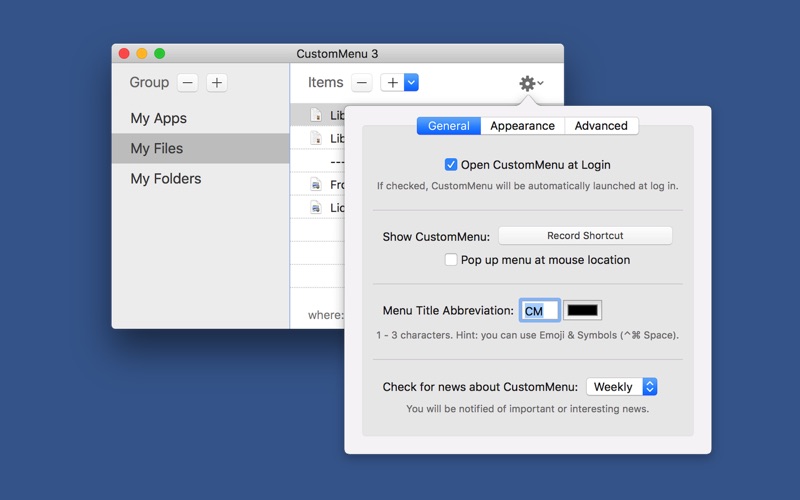Screen dimensions: 800x500
Task: Expand the Items add-type dropdown arrow
Action: click(x=411, y=83)
